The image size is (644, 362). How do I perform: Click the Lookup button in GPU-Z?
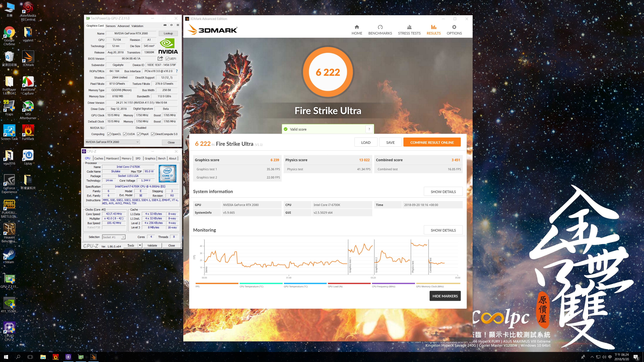168,33
